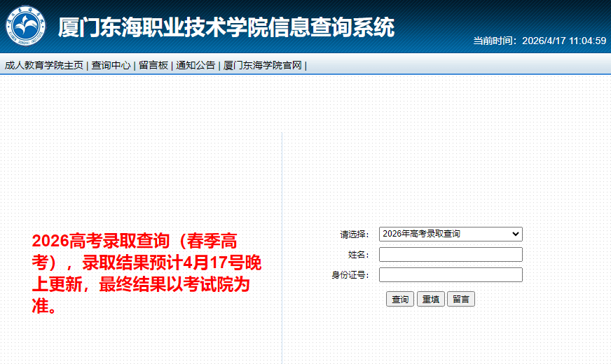Visit the 通知公告 page link
Viewport: 611px width, 364px height.
(x=195, y=65)
